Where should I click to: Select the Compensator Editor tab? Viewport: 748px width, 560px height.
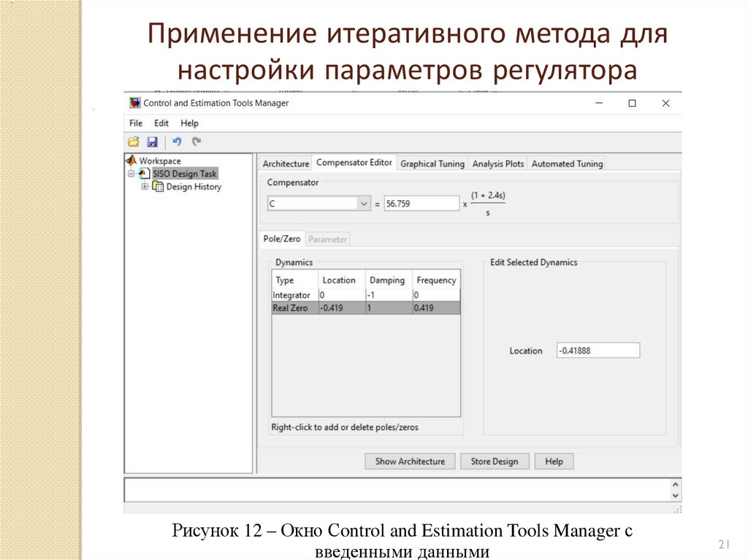tap(354, 163)
